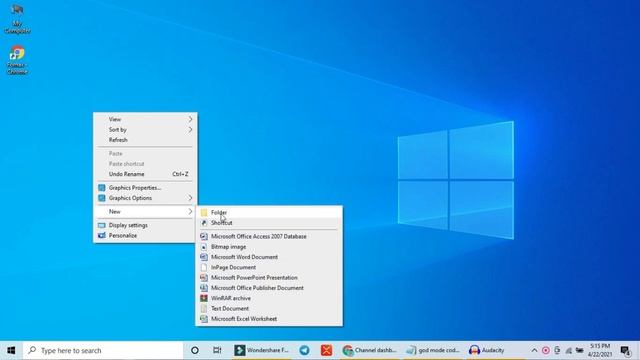Choose Refresh from the context menu

pos(145,140)
